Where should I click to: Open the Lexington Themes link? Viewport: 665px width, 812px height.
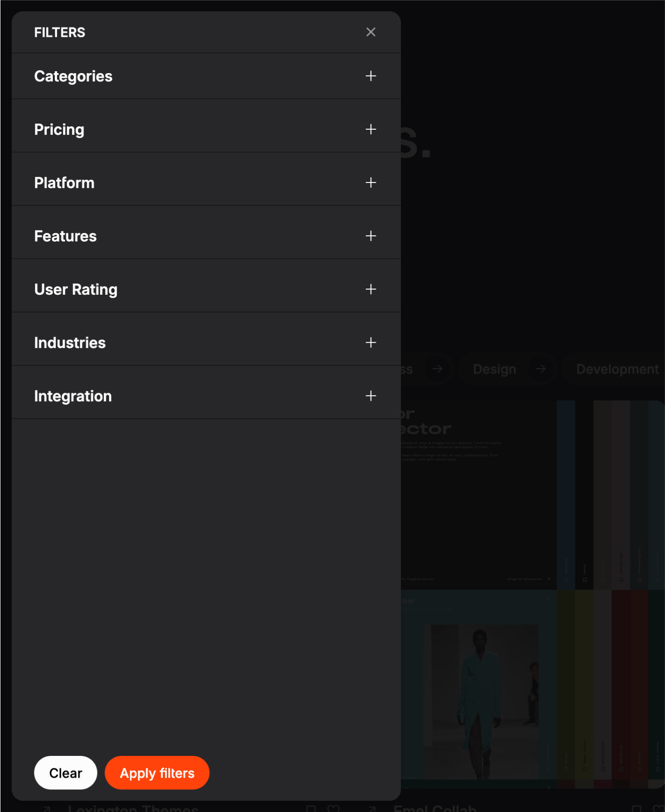[133, 808]
